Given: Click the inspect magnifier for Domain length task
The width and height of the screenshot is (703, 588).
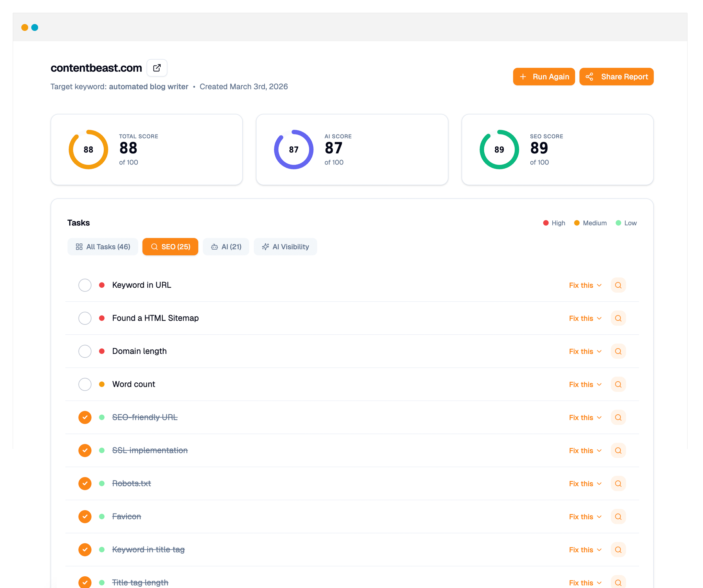Looking at the screenshot, I should (x=618, y=351).
